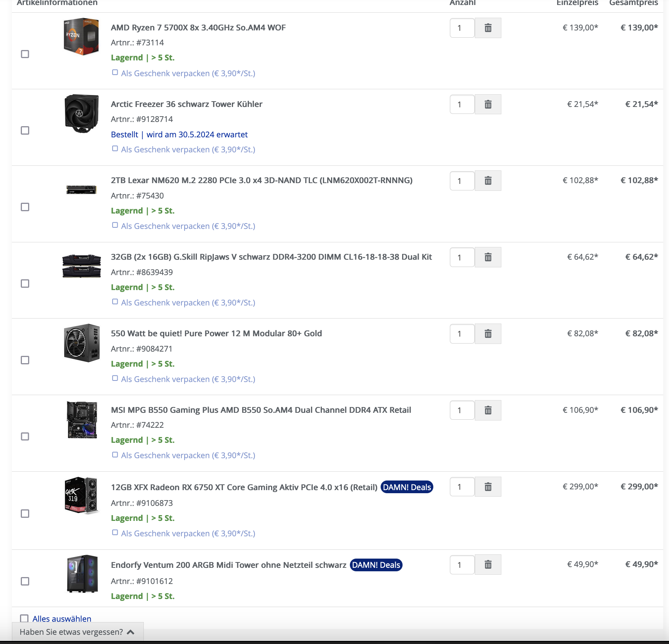Click DAMN! Deals badge on XFX Radeon

(x=407, y=487)
